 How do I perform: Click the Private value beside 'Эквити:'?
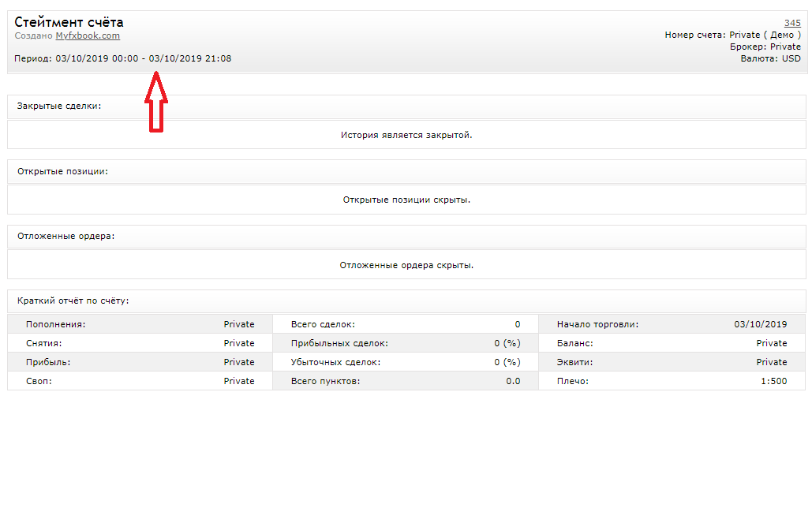coord(772,362)
